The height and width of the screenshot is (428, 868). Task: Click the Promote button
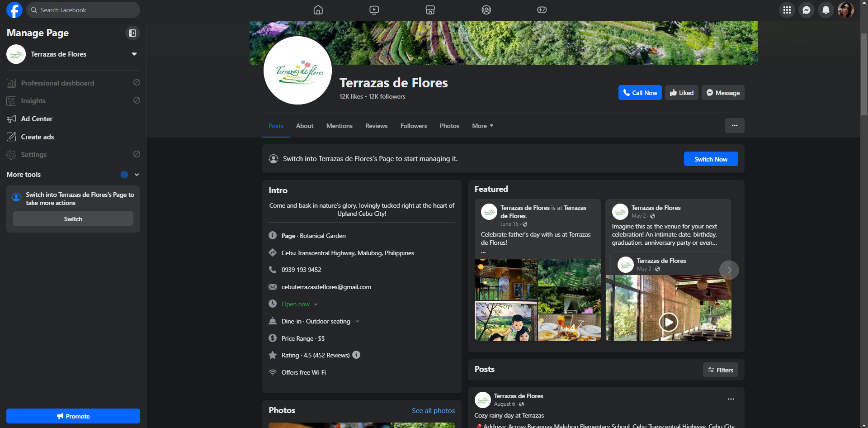click(x=73, y=416)
